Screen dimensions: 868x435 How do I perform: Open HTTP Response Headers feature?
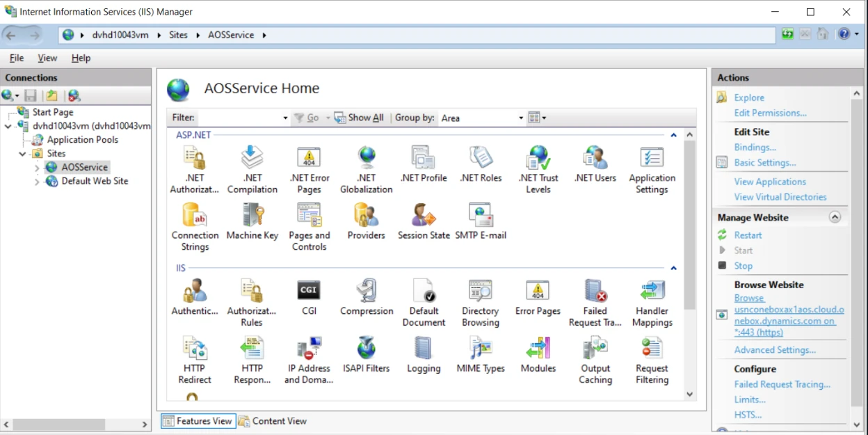(x=252, y=361)
